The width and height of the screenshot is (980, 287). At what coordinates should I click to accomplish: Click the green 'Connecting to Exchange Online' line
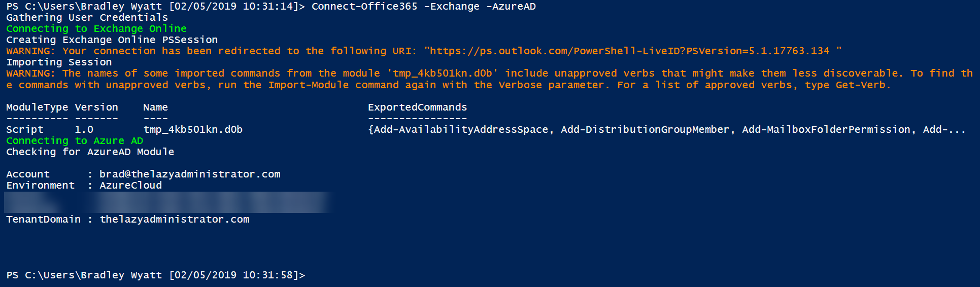tap(96, 29)
